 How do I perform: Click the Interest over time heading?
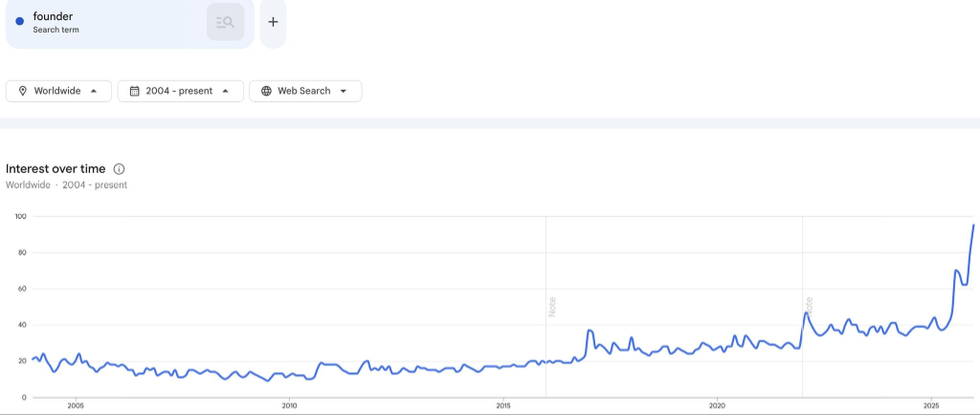coord(56,168)
